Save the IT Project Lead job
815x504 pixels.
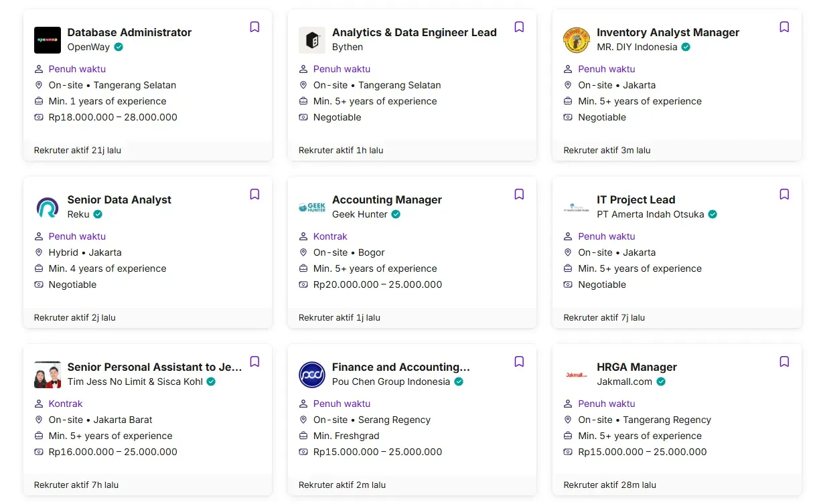pos(784,194)
